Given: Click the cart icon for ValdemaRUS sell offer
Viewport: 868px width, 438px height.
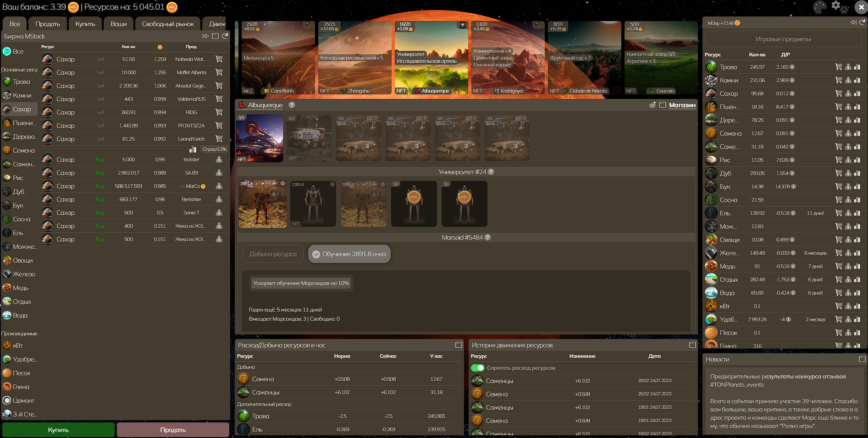Looking at the screenshot, I should tap(219, 99).
